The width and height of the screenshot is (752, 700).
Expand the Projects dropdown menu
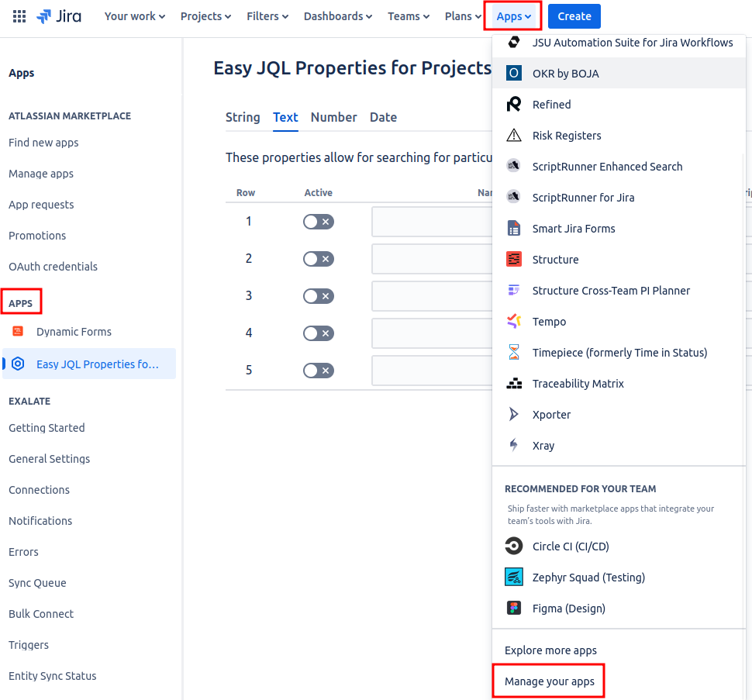pyautogui.click(x=206, y=16)
